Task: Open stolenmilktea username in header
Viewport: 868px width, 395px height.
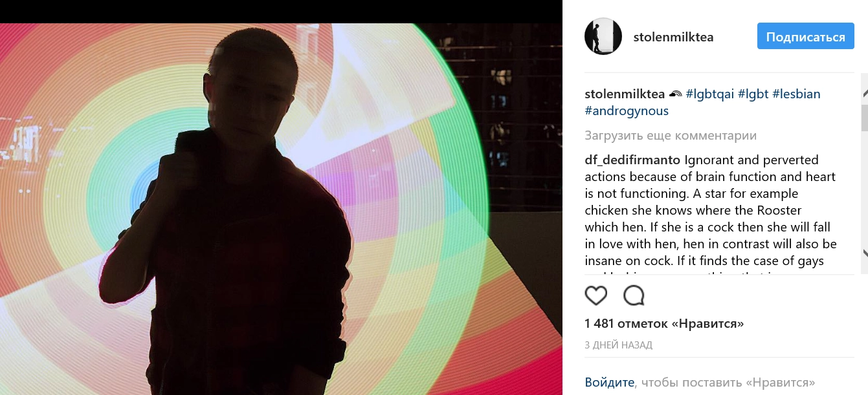Action: (673, 37)
